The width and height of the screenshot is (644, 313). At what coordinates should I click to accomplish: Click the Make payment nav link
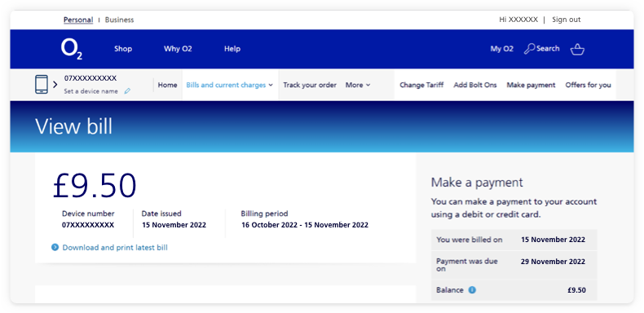point(531,85)
